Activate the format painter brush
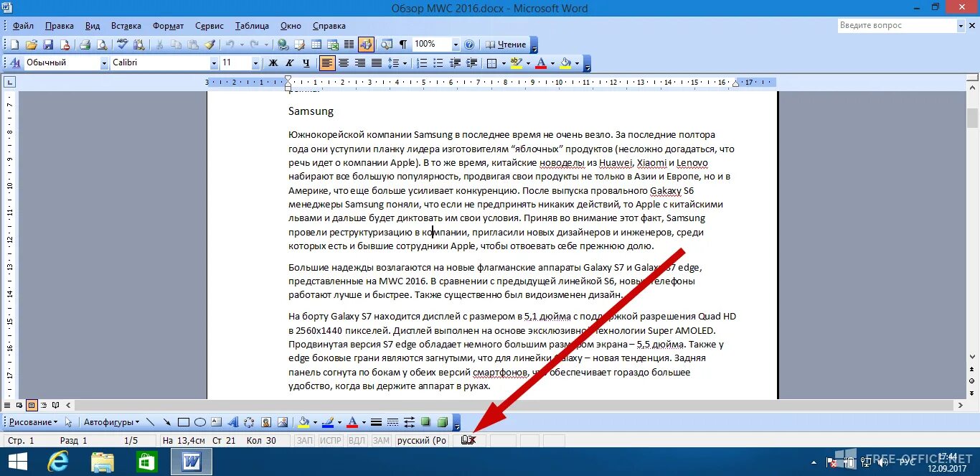980x476 pixels. coord(209,45)
